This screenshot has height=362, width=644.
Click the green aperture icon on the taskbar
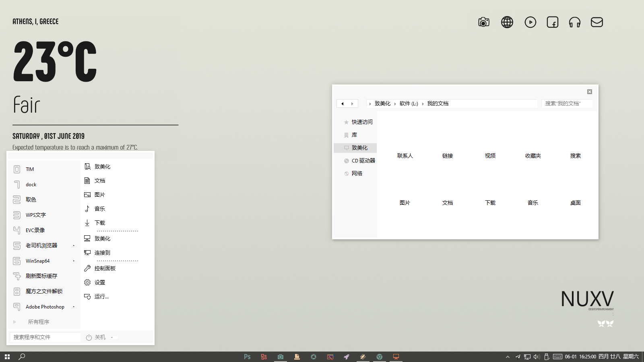[314, 357]
